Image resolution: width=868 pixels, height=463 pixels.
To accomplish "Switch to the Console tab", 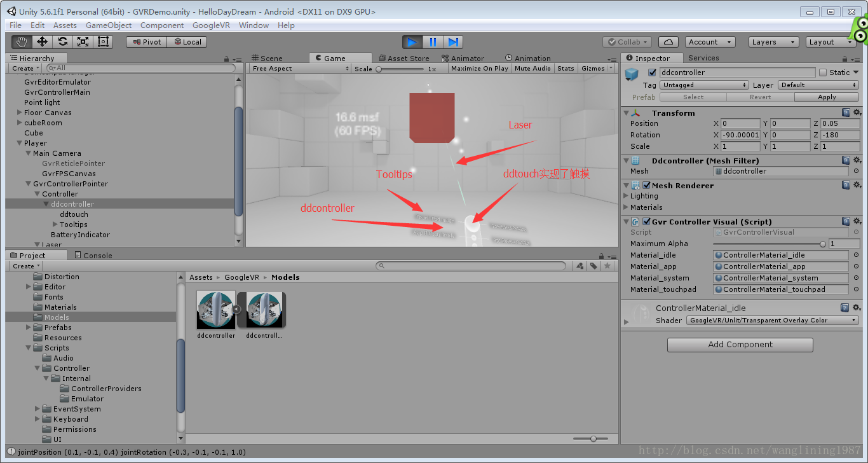I will click(x=93, y=255).
